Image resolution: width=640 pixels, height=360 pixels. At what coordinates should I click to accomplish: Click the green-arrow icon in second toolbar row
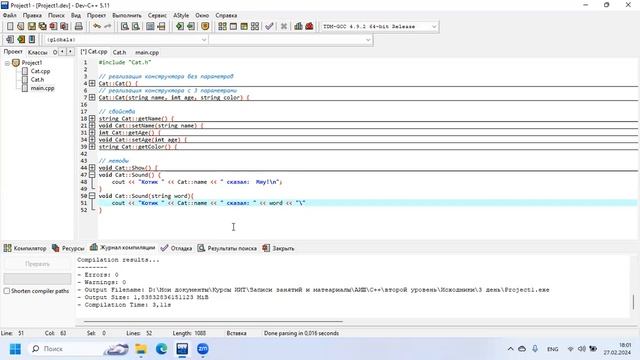click(x=21, y=40)
